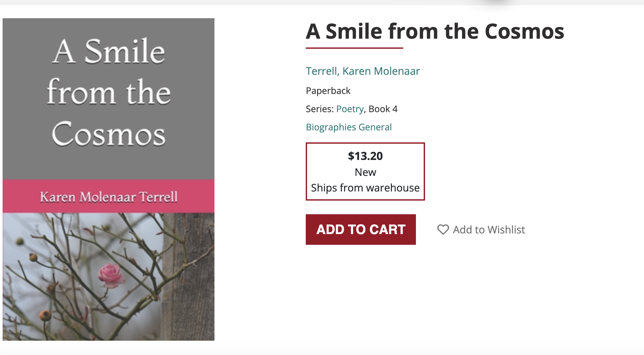Screen dimensions: 644x355
Task: Click the $13.20 price amount
Action: [x=365, y=156]
